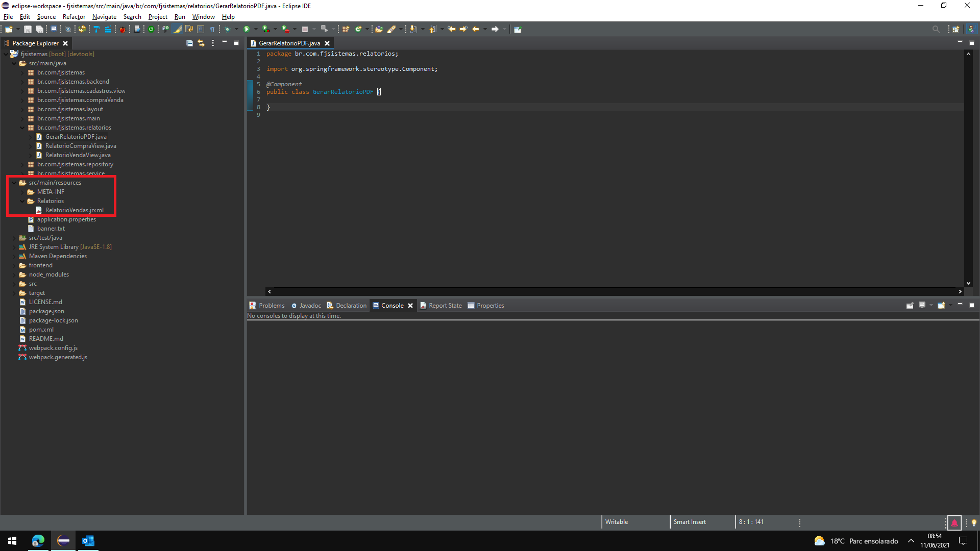
Task: Navigate back with the yellow left arrow
Action: tap(476, 30)
